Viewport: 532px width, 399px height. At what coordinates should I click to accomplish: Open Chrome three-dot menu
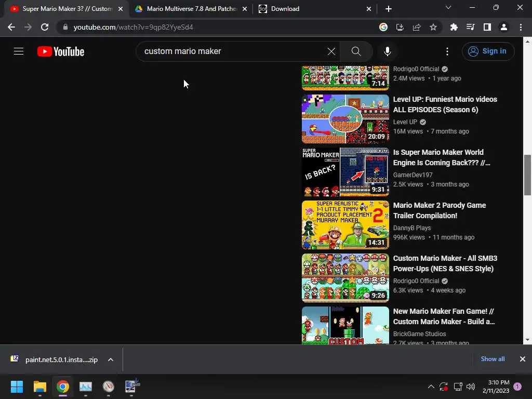click(x=521, y=27)
